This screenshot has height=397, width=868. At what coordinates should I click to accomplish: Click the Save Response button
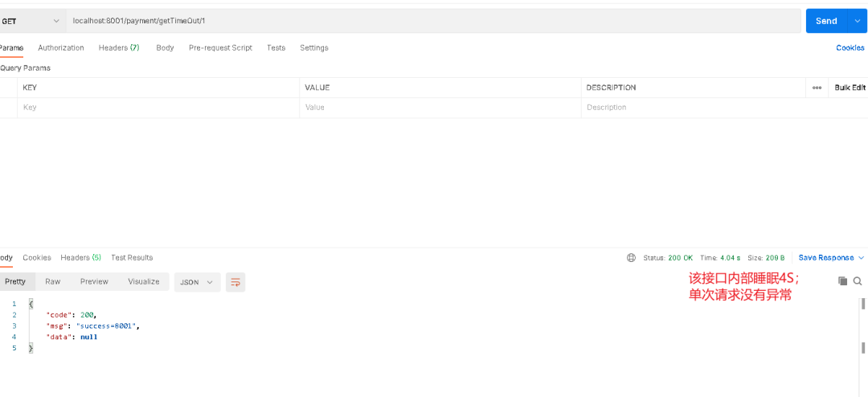(x=826, y=257)
